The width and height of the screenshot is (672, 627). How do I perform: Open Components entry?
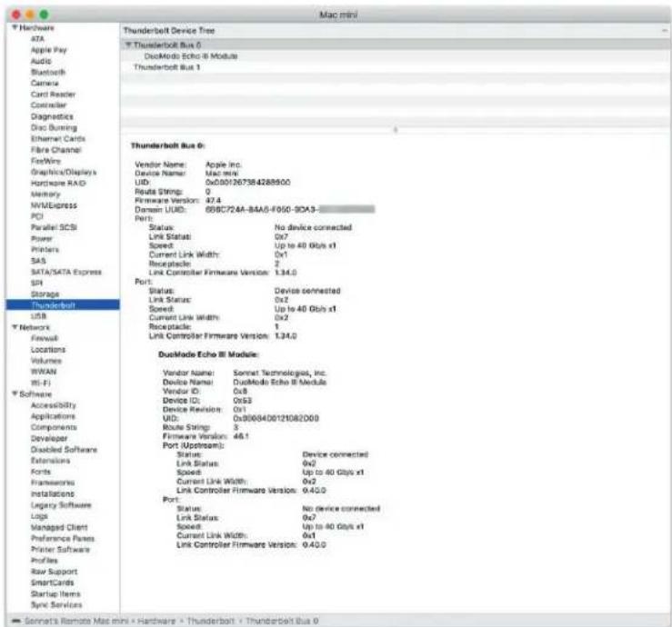[x=54, y=427]
